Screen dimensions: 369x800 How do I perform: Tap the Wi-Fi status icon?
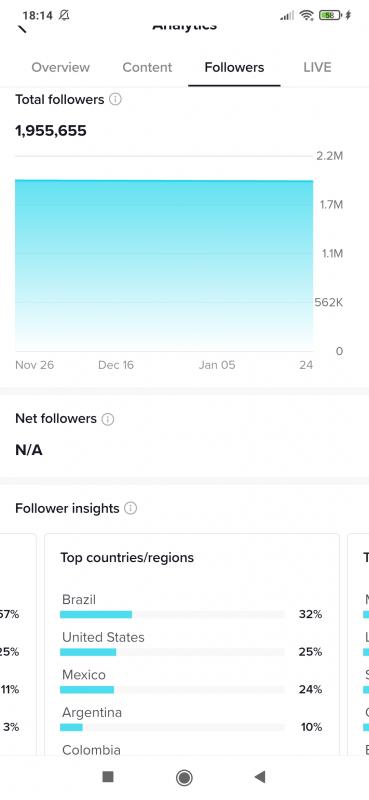coord(306,15)
